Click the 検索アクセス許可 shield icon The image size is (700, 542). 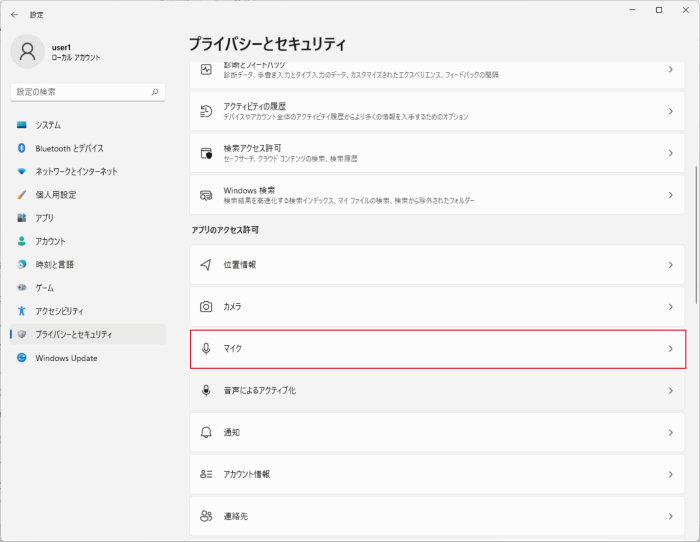[206, 153]
